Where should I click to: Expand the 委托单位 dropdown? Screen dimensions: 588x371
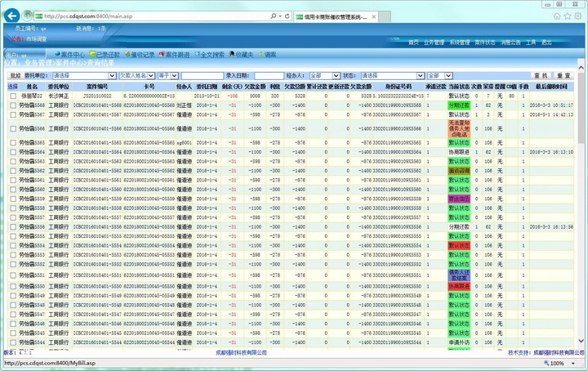112,76
